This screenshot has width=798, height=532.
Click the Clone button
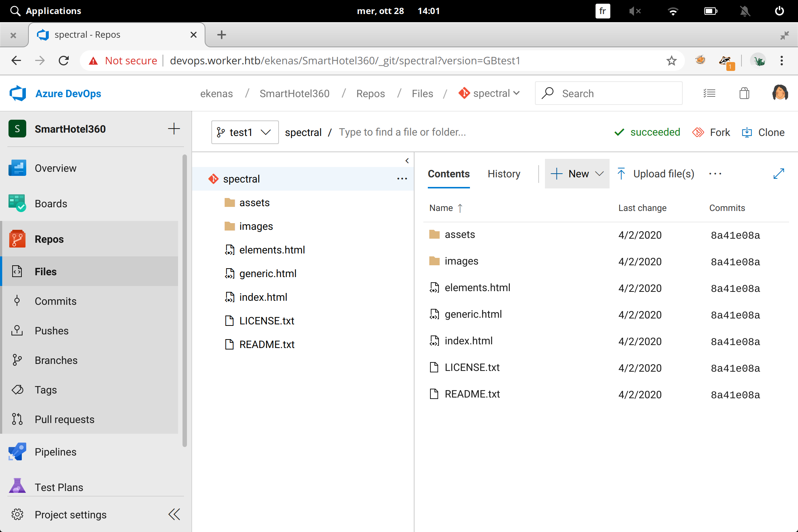[763, 132]
